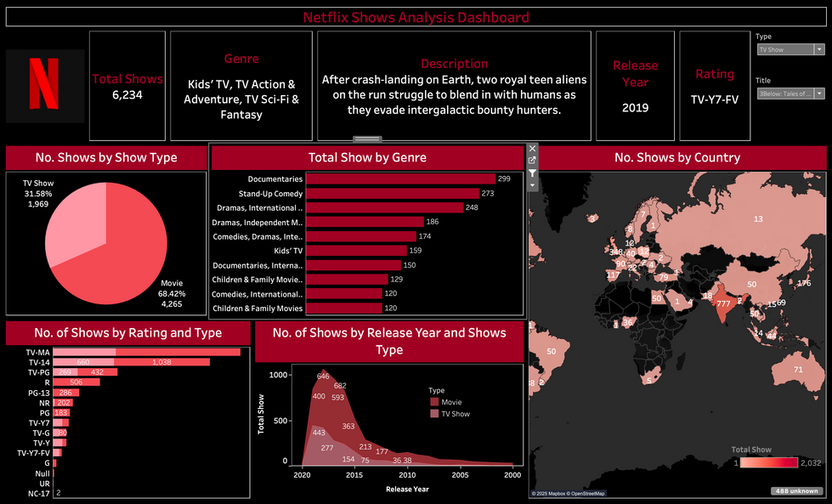
Task: Click the Netflix Shows Analysis Dashboard title
Action: (x=416, y=17)
